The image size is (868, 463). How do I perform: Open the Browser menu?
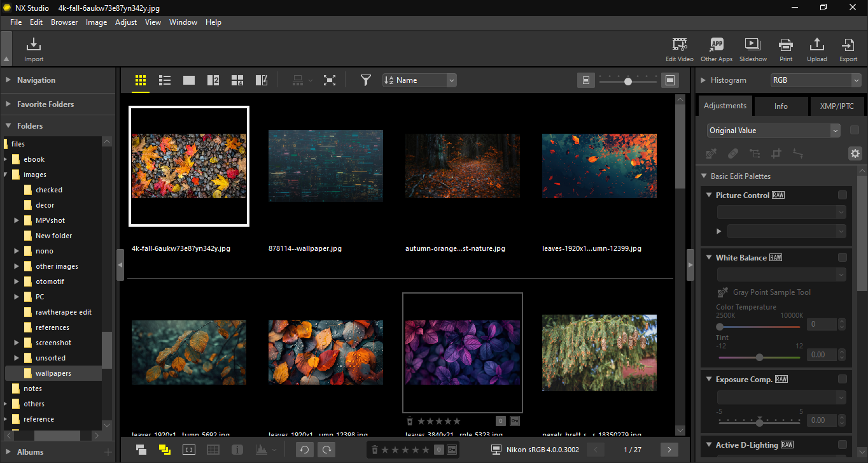[x=64, y=22]
